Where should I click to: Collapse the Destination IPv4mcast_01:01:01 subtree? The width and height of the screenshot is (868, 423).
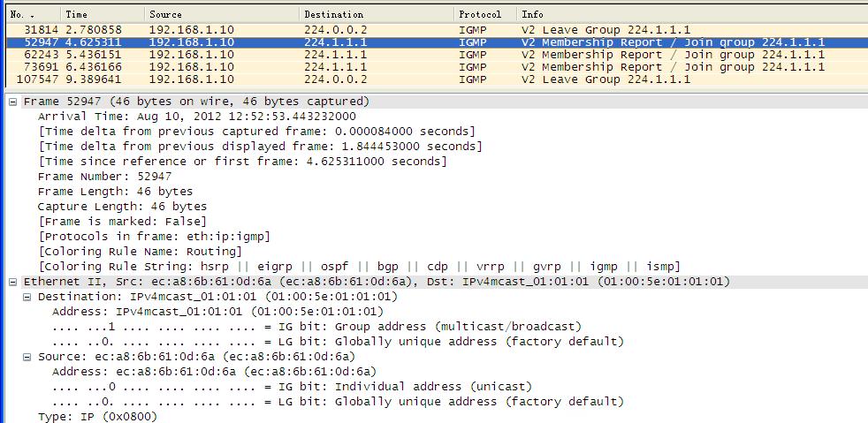click(27, 297)
